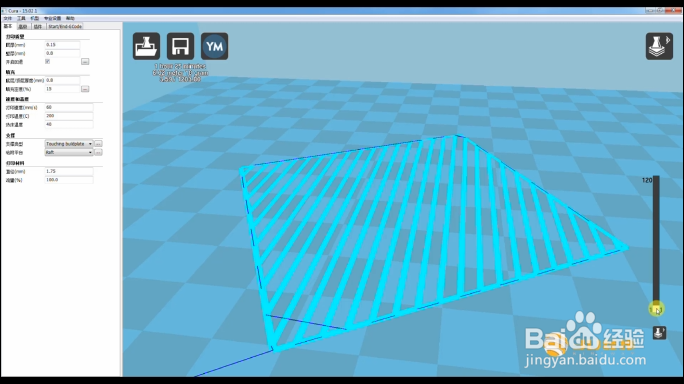Switch to the 高级 (Advanced) tab
The width and height of the screenshot is (684, 384).
click(23, 27)
